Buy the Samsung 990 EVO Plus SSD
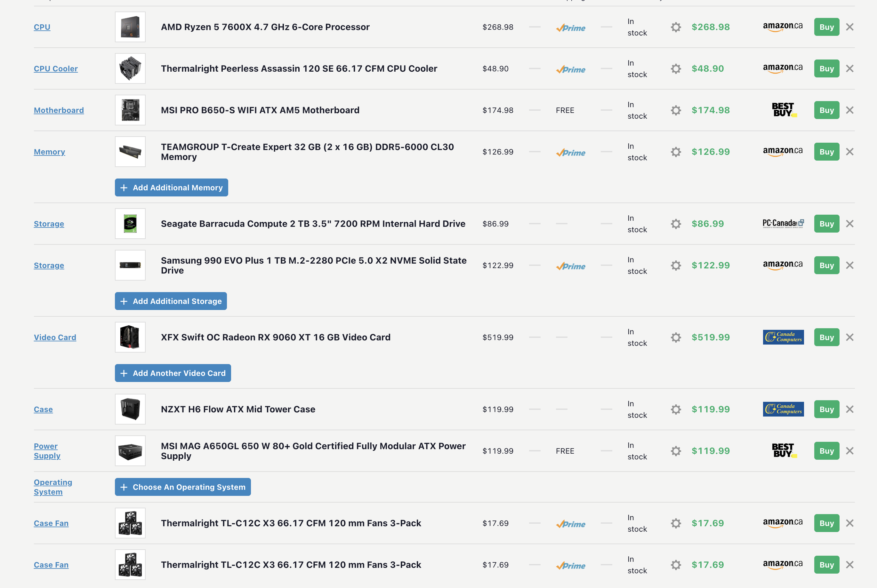Image resolution: width=877 pixels, height=588 pixels. coord(827,266)
